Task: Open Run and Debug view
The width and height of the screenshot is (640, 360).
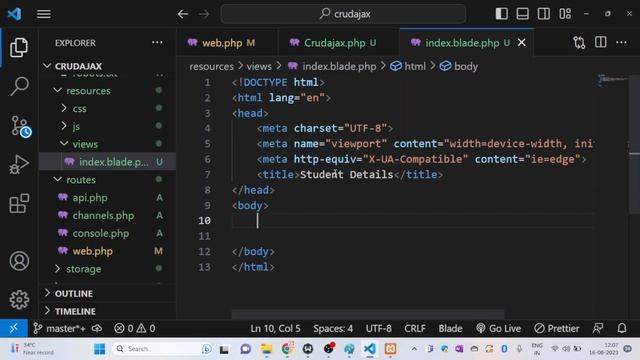Action: (19, 164)
